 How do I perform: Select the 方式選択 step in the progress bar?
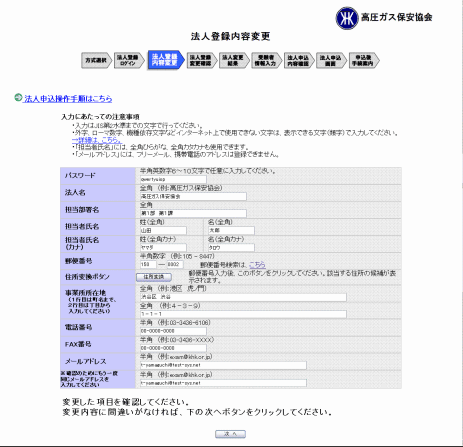pyautogui.click(x=96, y=60)
